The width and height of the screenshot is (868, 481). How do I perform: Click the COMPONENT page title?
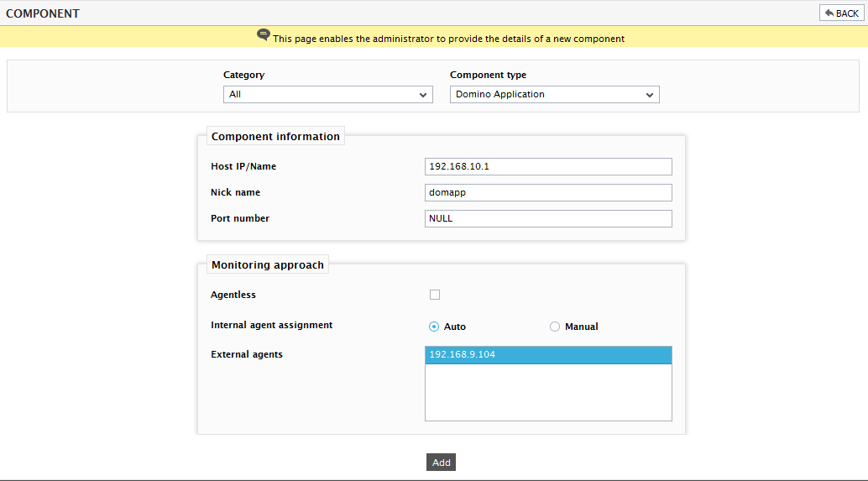tap(43, 13)
